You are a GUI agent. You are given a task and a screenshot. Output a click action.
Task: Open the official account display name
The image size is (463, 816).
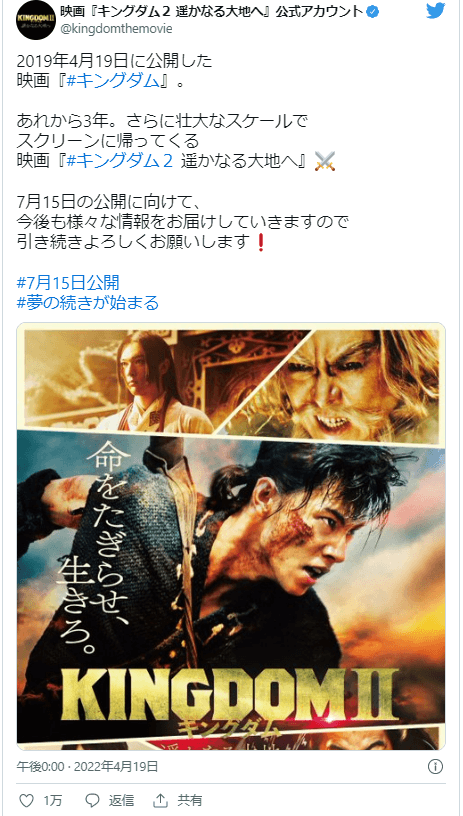(x=212, y=12)
